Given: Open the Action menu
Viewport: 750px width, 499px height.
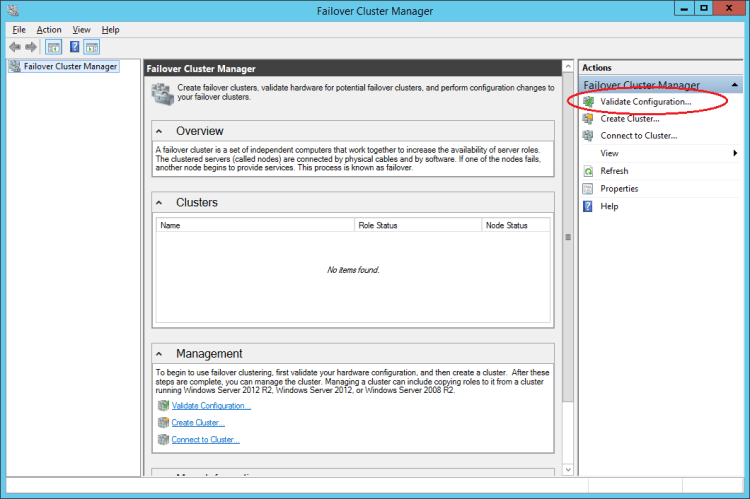Looking at the screenshot, I should click(x=49, y=30).
